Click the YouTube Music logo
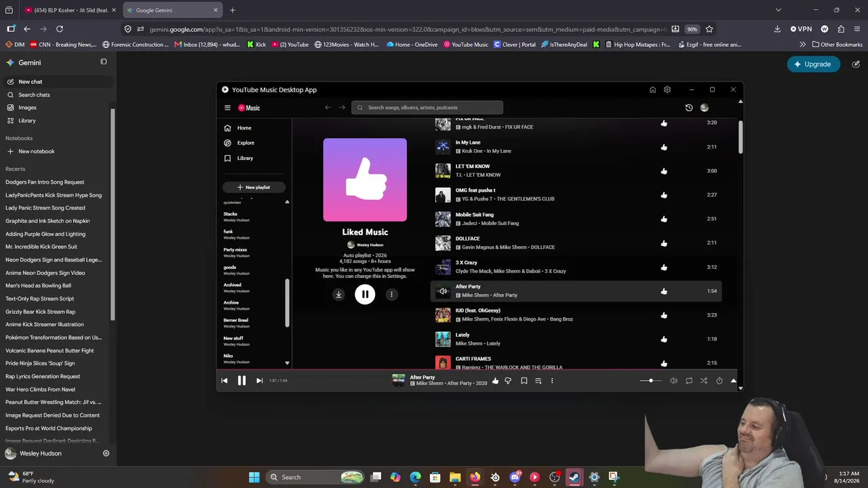This screenshot has height=488, width=868. coord(249,108)
